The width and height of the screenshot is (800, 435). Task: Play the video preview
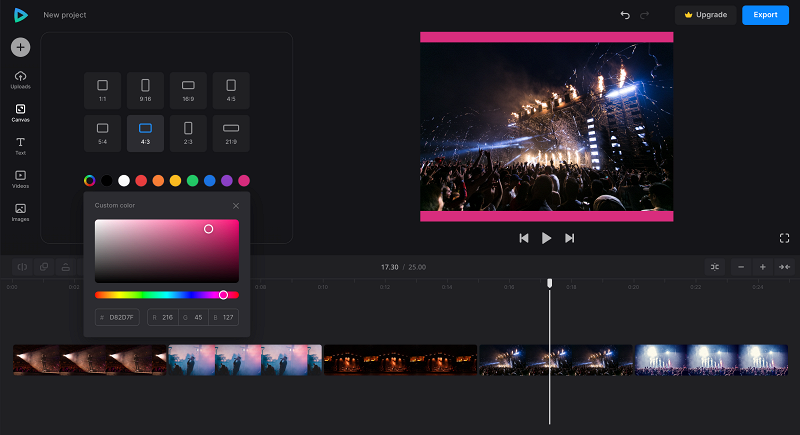pyautogui.click(x=546, y=238)
